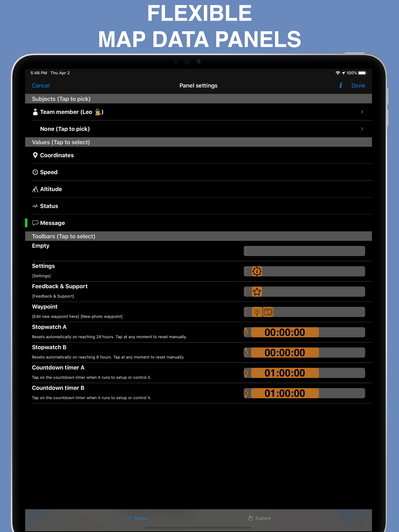Deselect the Message value row
Screen dimensions: 399x532
pyautogui.click(x=199, y=223)
